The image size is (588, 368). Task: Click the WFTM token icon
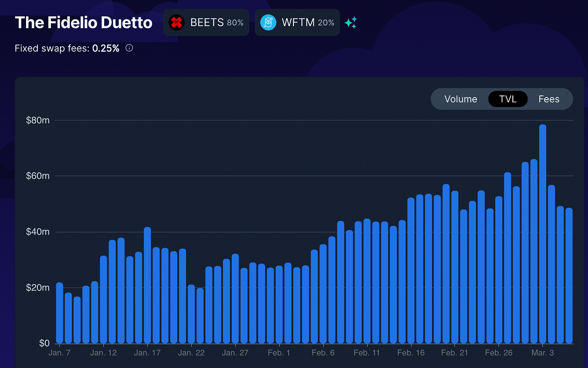[x=268, y=22]
